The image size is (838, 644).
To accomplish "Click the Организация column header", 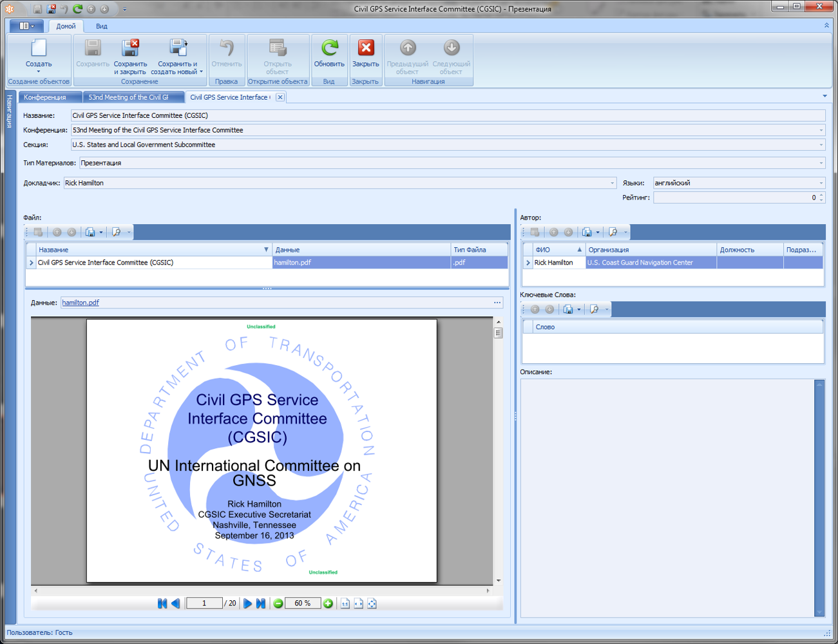I will 651,250.
